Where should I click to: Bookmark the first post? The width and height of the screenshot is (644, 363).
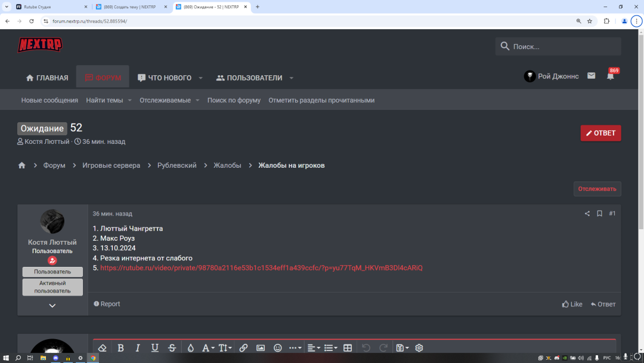[599, 214]
